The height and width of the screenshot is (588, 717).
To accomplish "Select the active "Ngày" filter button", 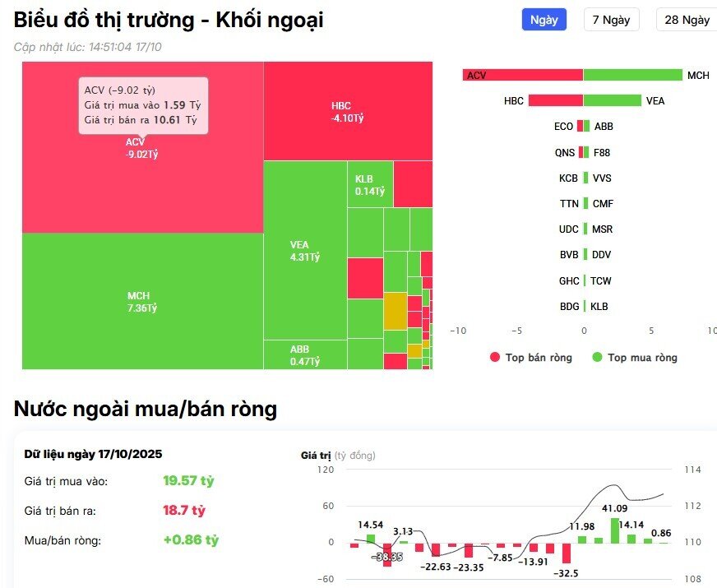I will pyautogui.click(x=543, y=19).
